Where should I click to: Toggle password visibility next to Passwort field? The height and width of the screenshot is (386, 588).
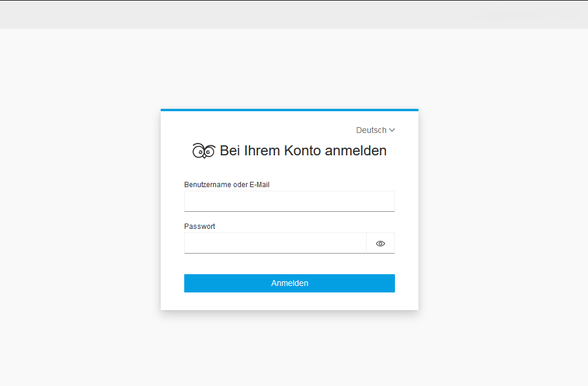380,243
